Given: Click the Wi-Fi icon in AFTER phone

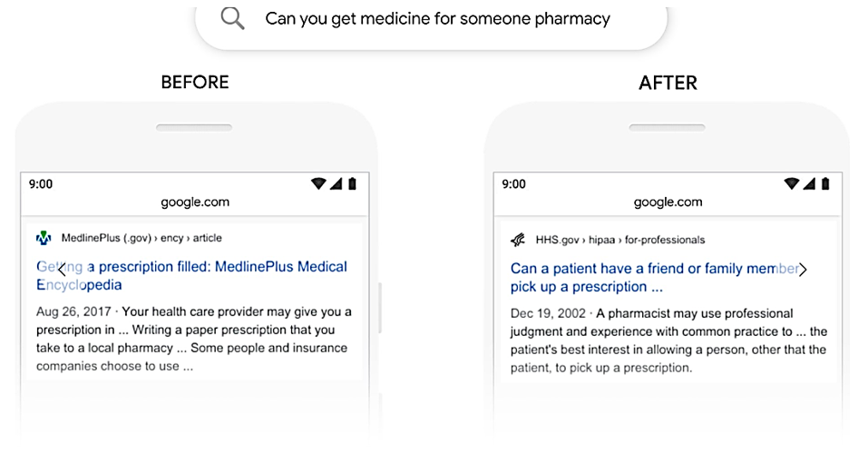Looking at the screenshot, I should pyautogui.click(x=792, y=183).
